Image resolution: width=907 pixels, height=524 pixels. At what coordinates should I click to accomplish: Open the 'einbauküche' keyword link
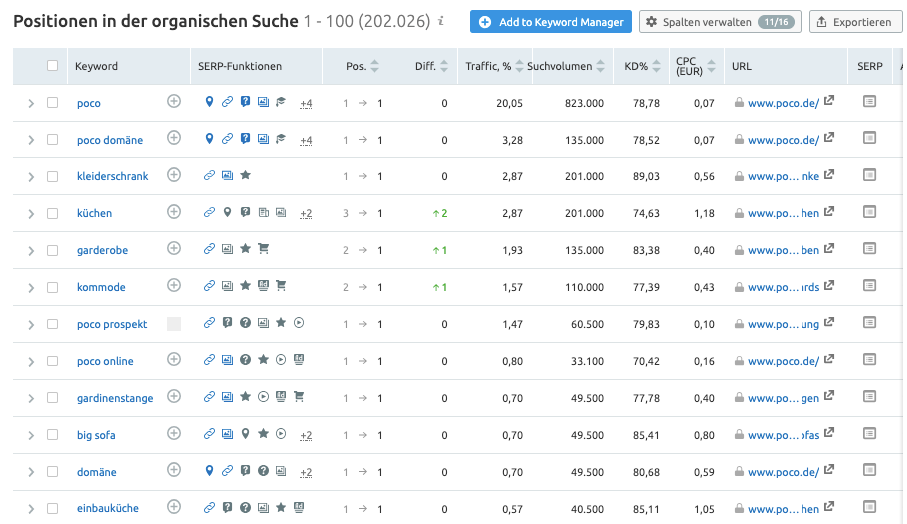tap(108, 508)
